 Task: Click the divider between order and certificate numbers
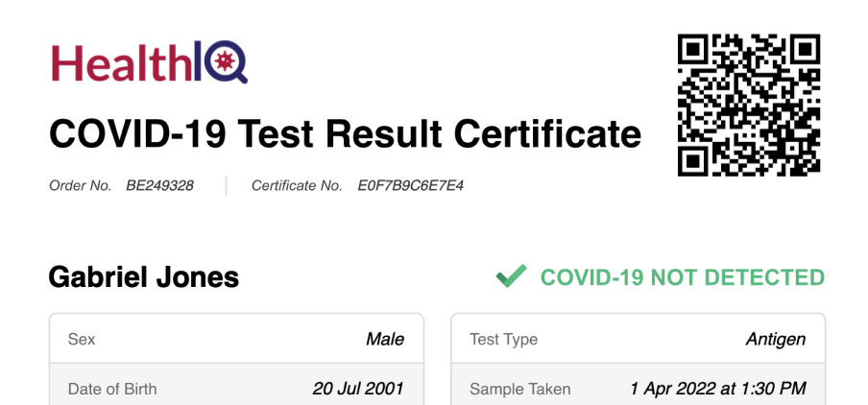226,186
